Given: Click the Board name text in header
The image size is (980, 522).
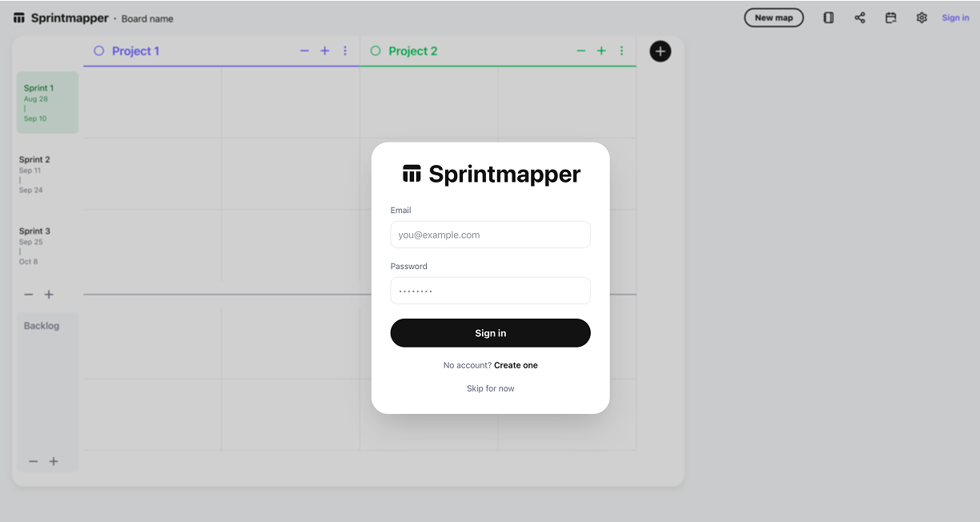Looking at the screenshot, I should (x=147, y=18).
